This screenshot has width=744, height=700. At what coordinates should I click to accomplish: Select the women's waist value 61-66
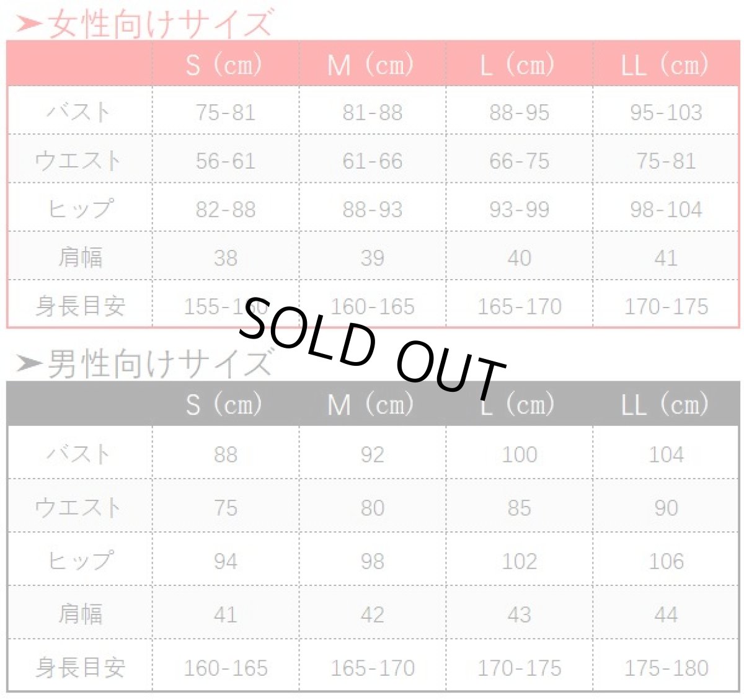click(372, 161)
